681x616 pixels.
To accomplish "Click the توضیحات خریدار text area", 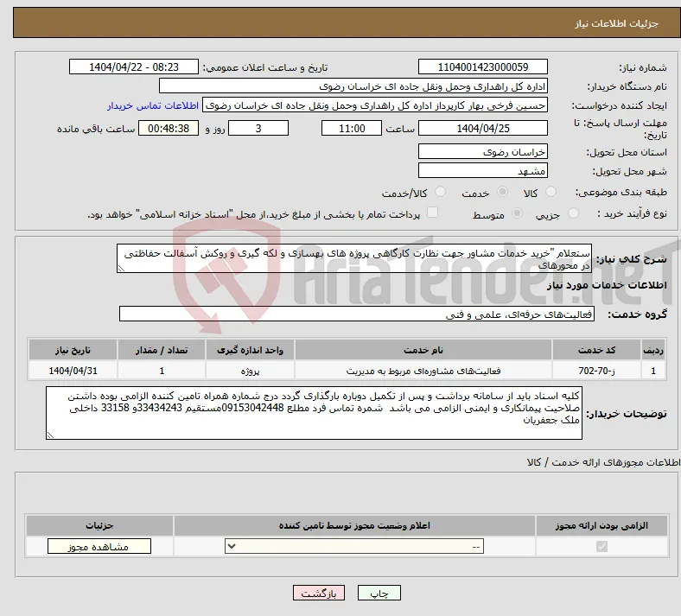I will pyautogui.click(x=314, y=413).
